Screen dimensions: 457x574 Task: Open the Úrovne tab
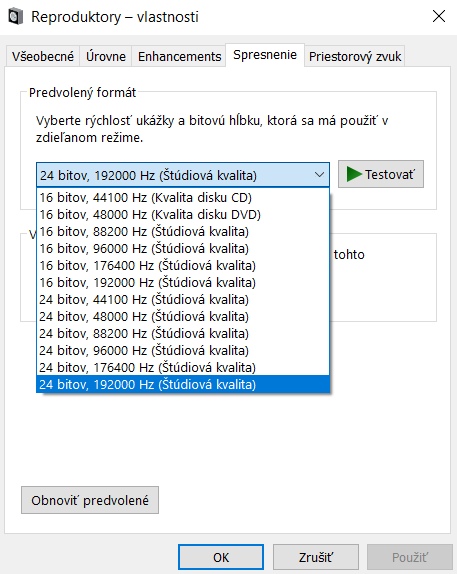click(x=105, y=56)
